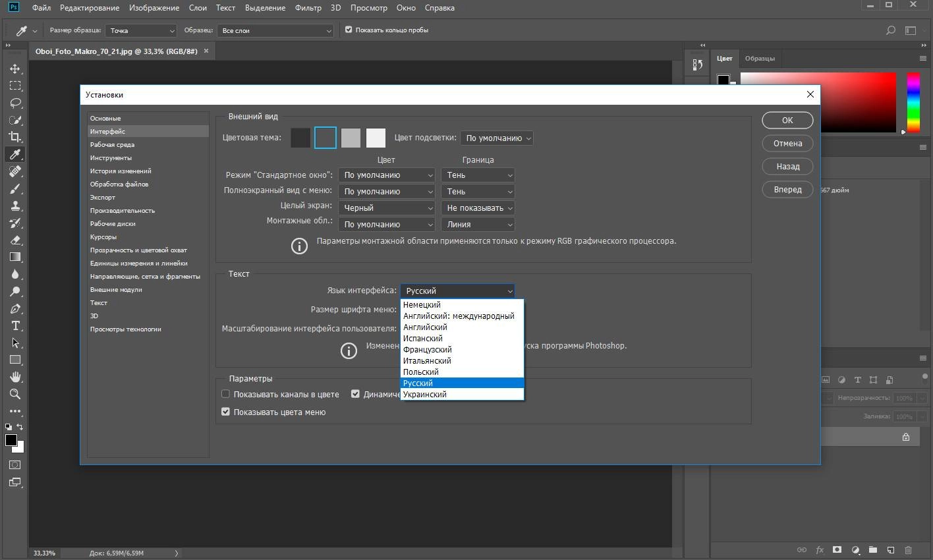Click the create new layer icon
933x560 pixels.
tap(890, 549)
